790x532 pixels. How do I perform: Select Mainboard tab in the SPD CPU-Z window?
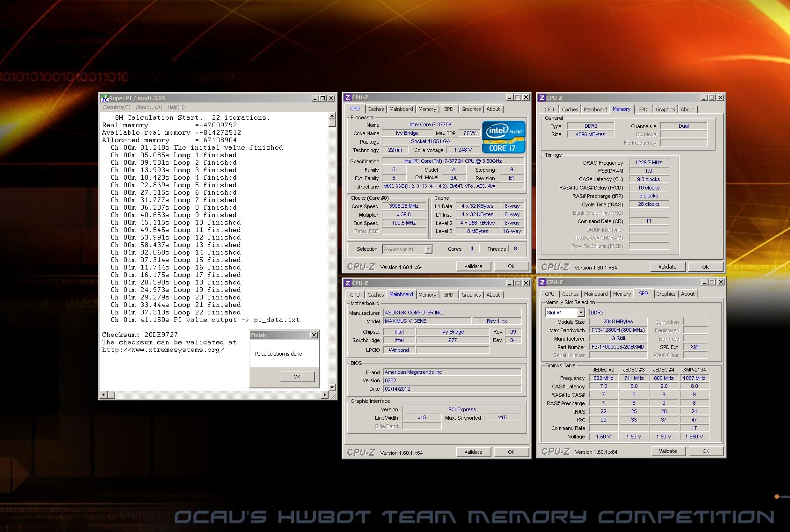coord(596,294)
